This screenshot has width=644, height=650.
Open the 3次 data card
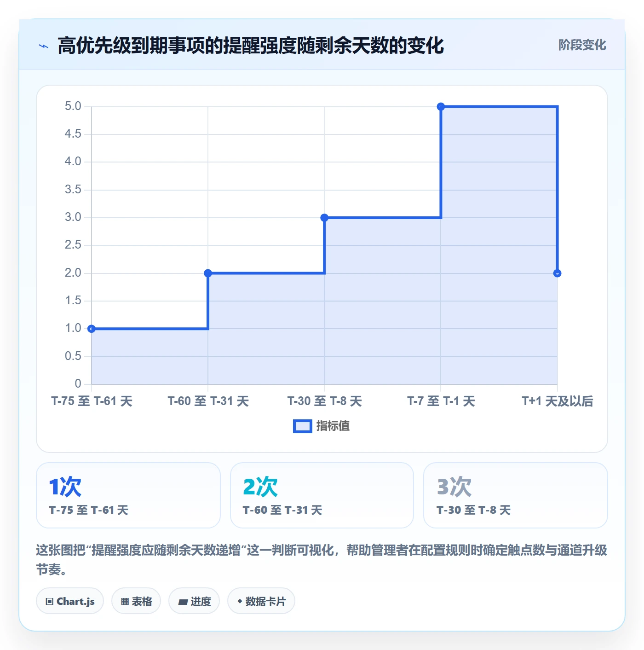pos(516,495)
